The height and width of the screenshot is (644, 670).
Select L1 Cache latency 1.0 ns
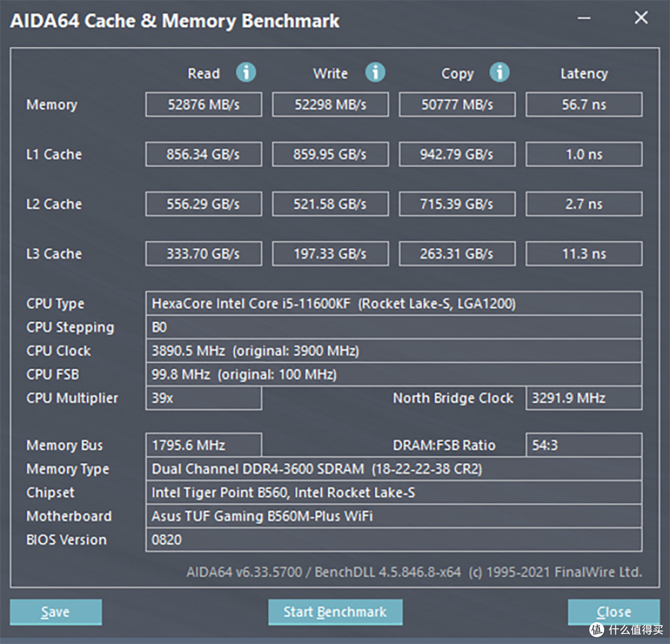pos(584,154)
